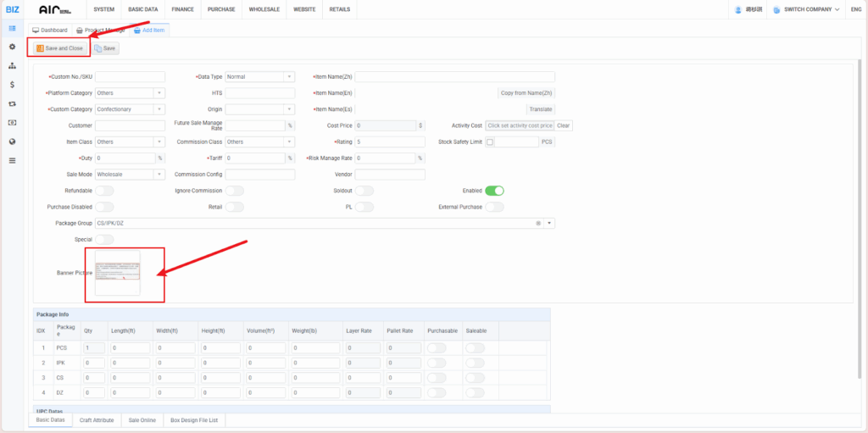This screenshot has width=868, height=433.
Task: Click the Banner Picture thumbnail
Action: tap(118, 273)
